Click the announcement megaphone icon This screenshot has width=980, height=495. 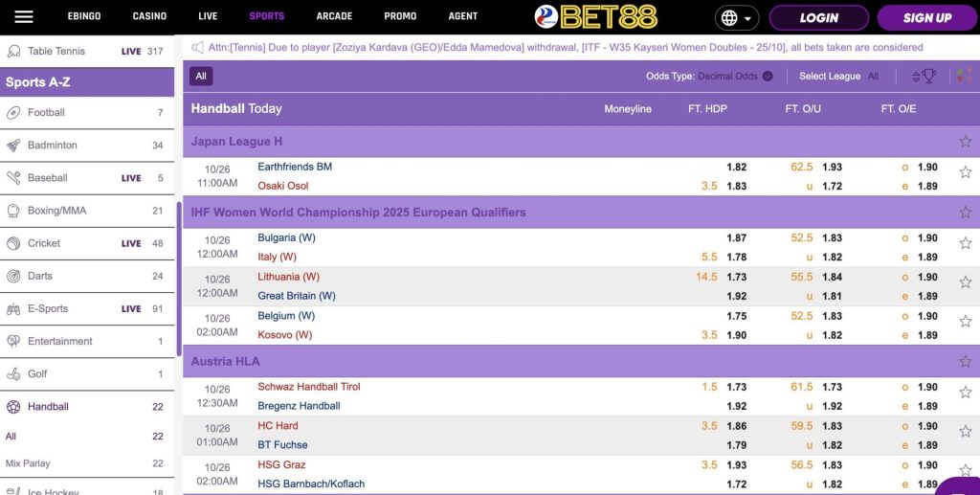click(x=197, y=46)
